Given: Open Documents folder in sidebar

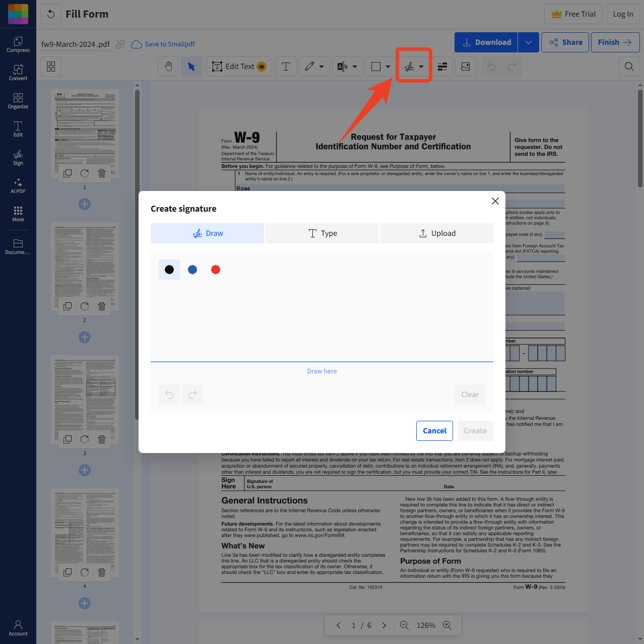Looking at the screenshot, I should click(18, 246).
